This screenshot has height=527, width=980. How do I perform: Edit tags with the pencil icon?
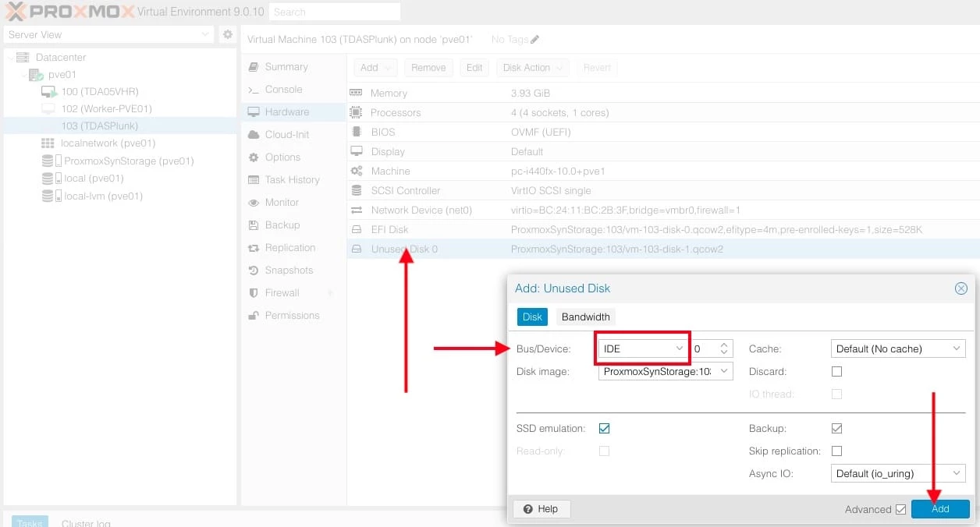534,40
